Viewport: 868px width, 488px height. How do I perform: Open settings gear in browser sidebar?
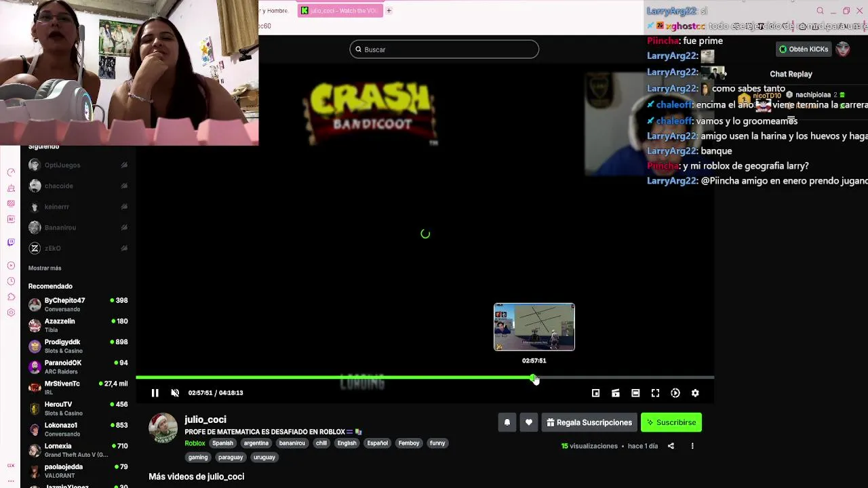point(11,312)
